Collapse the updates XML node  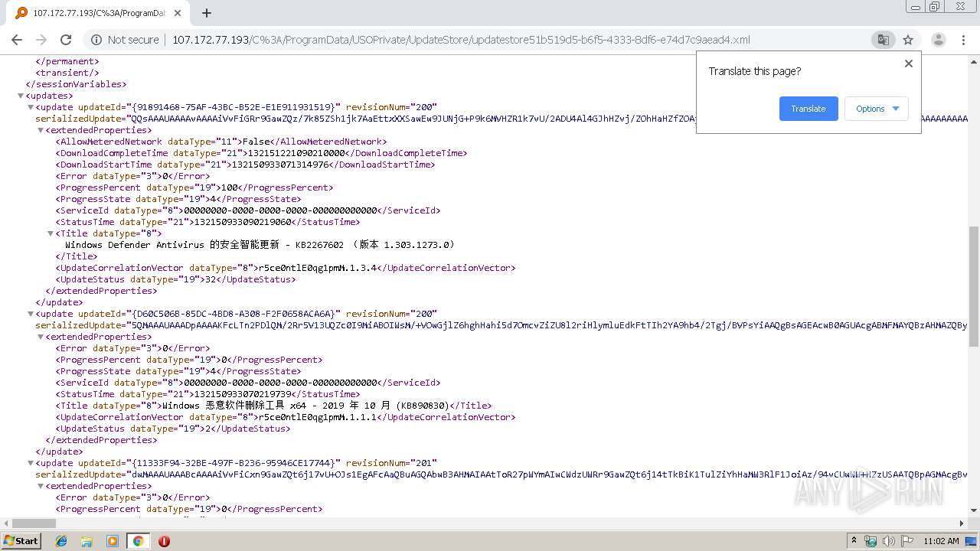[x=21, y=96]
